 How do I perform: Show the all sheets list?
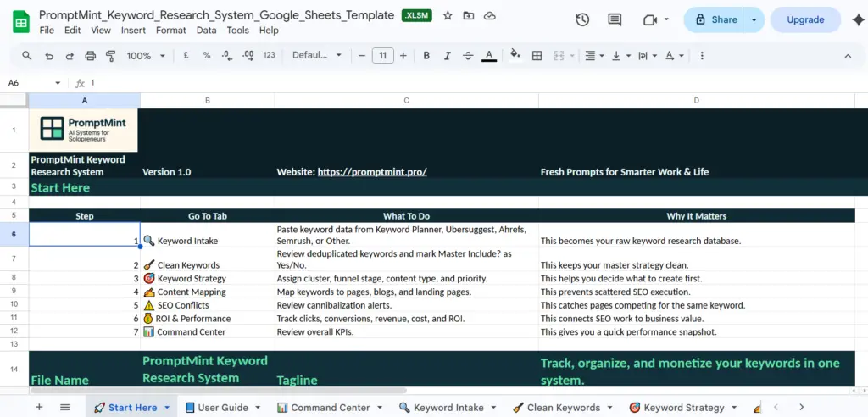[x=64, y=407]
